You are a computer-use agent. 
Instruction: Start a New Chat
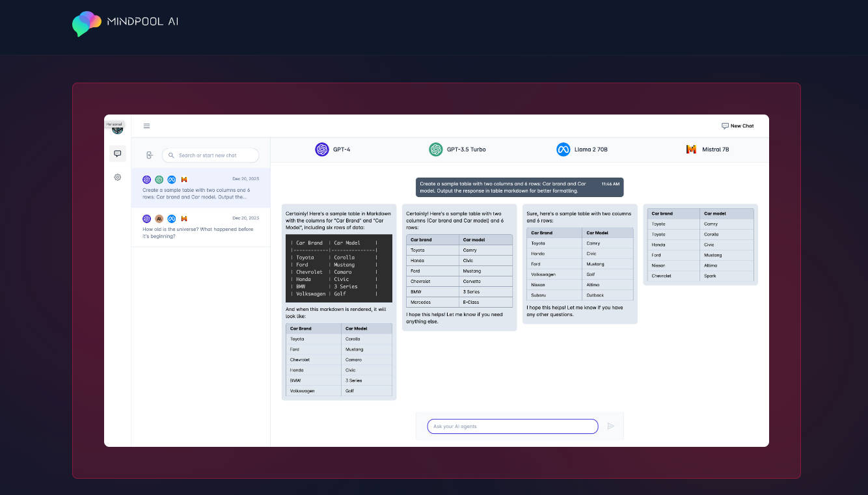click(x=737, y=126)
